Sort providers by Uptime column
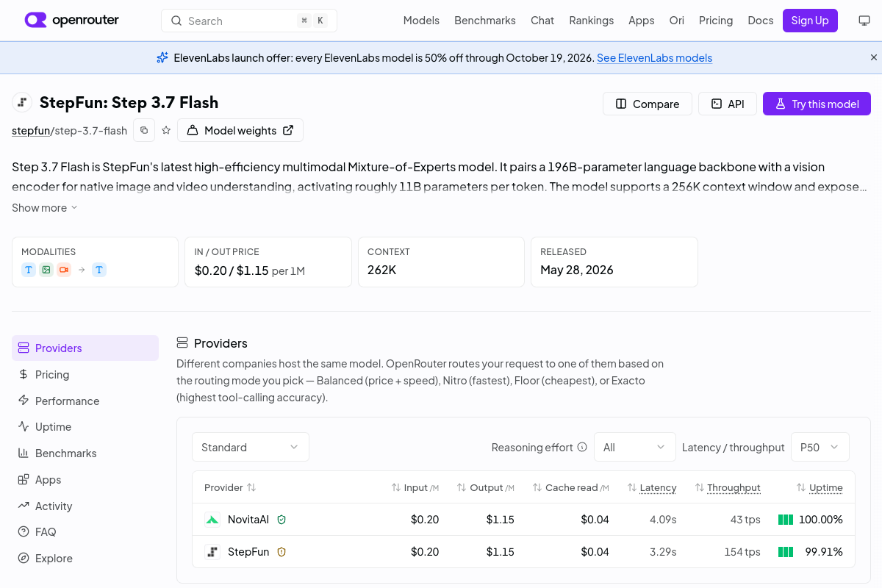 (x=820, y=487)
